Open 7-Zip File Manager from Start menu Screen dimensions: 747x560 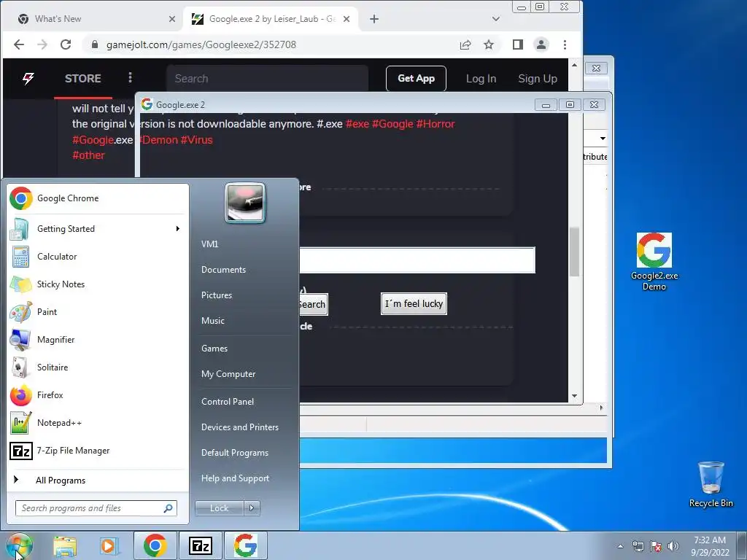pos(98,451)
